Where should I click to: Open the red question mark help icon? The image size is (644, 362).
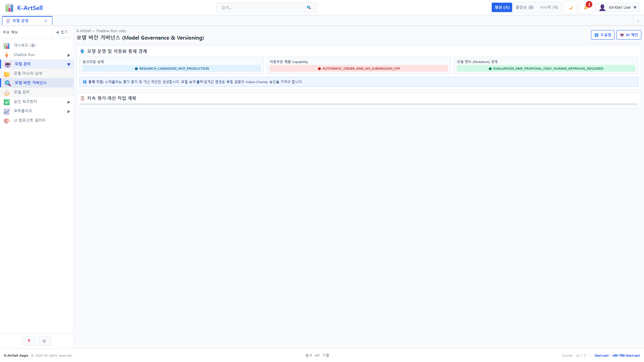coord(29,341)
